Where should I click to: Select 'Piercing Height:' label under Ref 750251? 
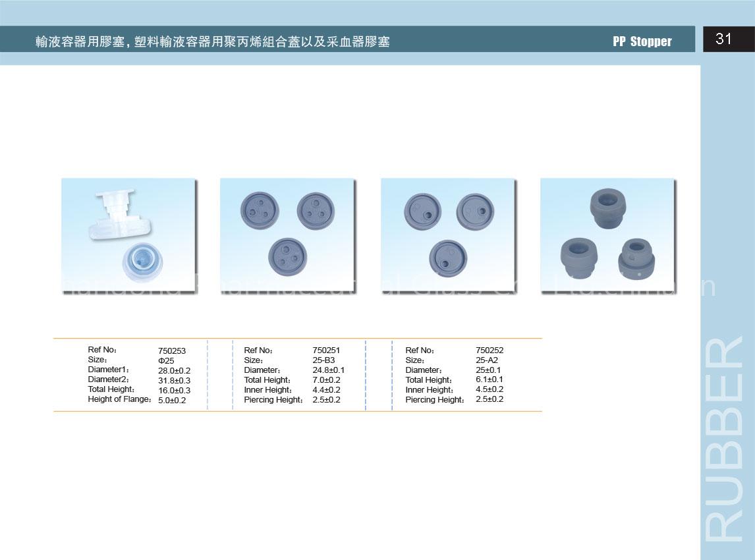click(x=273, y=400)
